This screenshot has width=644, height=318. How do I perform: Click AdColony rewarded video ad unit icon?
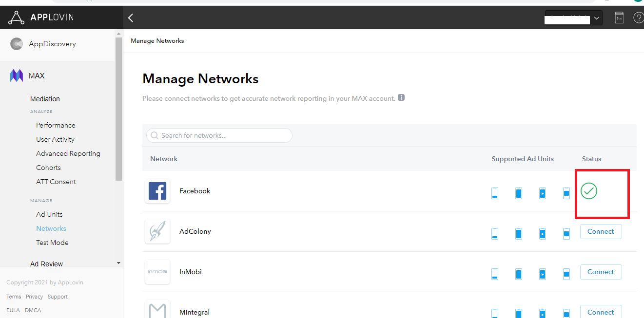543,234
